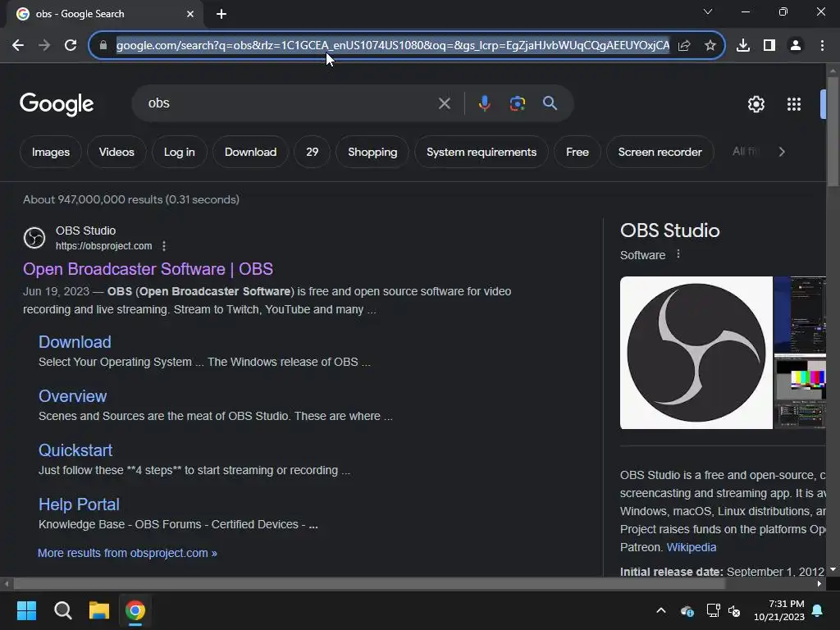Image resolution: width=840 pixels, height=630 pixels.
Task: Filter results by Images
Action: (x=51, y=152)
